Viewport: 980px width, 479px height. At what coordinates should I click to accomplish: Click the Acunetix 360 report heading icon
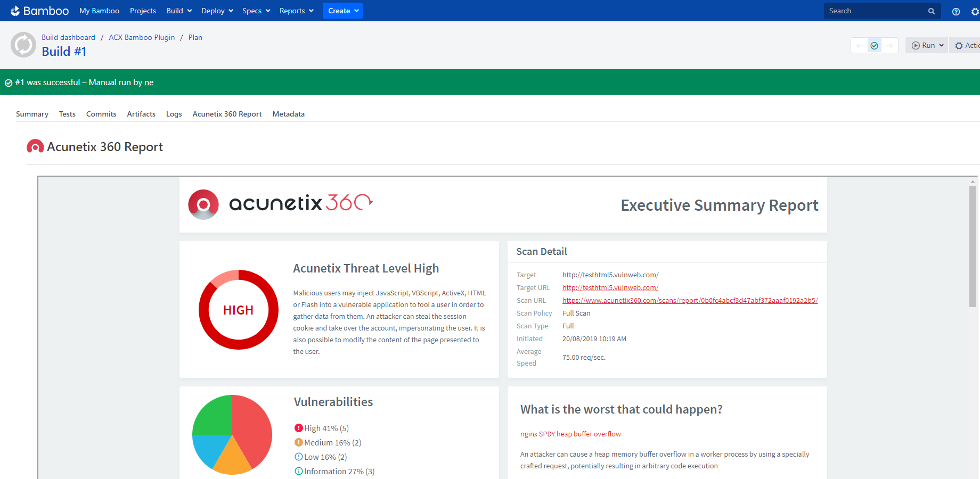35,146
